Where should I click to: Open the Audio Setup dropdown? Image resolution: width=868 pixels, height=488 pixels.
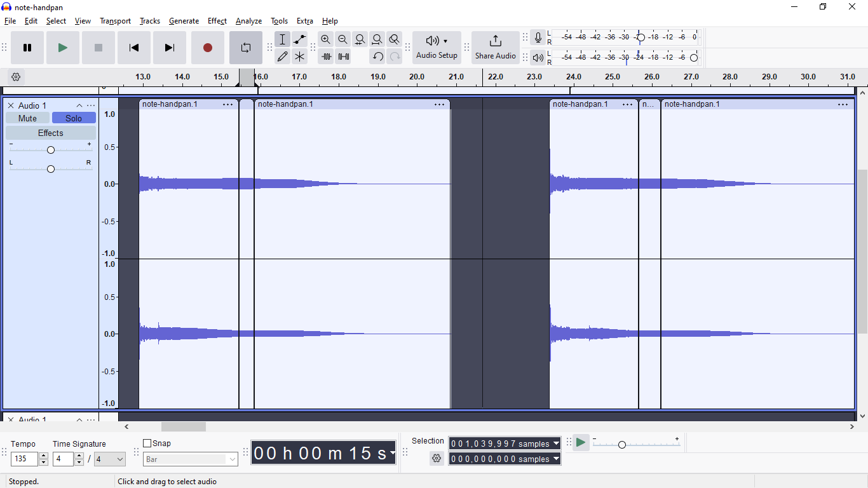[x=437, y=48]
